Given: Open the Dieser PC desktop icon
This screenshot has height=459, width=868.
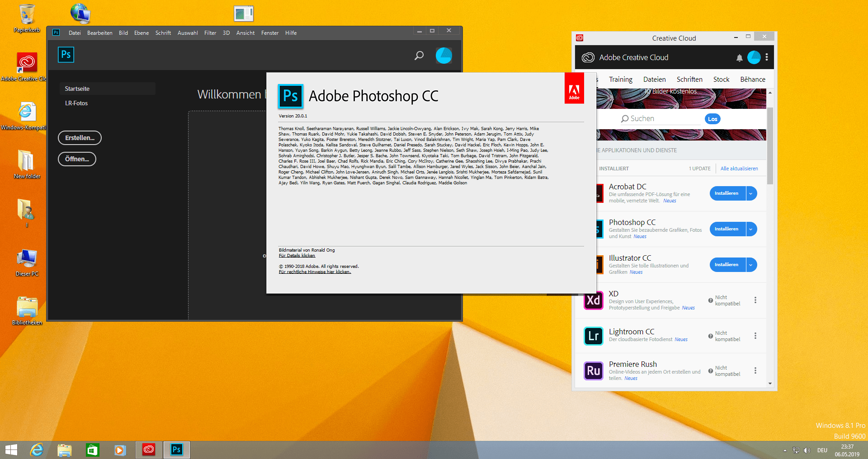Looking at the screenshot, I should coord(27,262).
